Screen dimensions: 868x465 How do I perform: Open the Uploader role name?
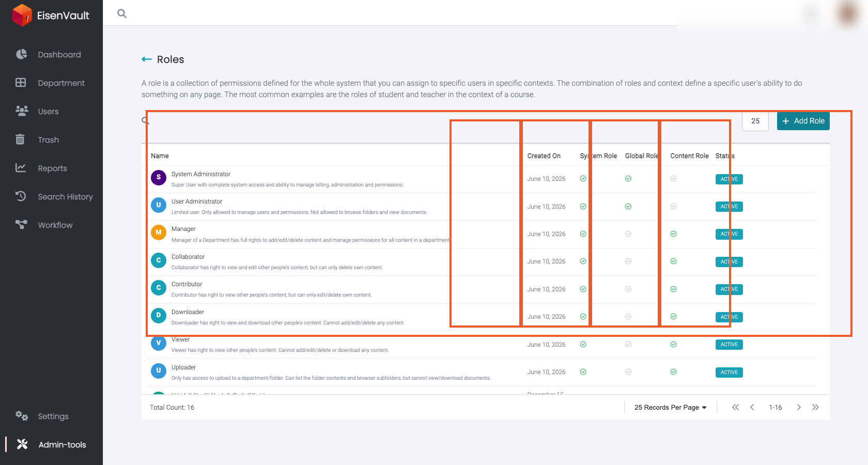[183, 367]
